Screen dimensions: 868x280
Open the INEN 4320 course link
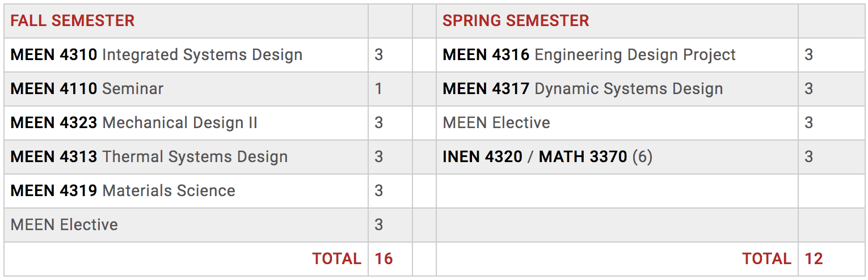(x=482, y=157)
